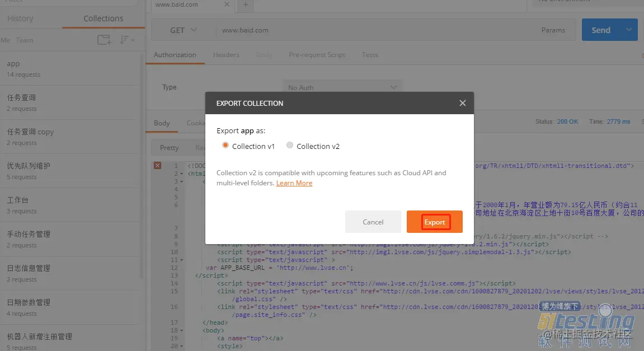
Task: Click the new collection folder icon
Action: pyautogui.click(x=104, y=40)
